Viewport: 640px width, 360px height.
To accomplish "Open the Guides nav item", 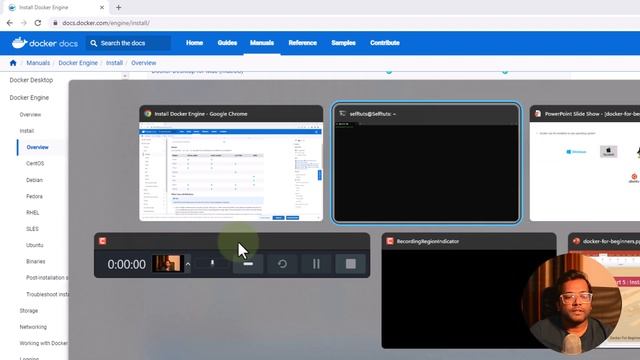I will [x=227, y=43].
